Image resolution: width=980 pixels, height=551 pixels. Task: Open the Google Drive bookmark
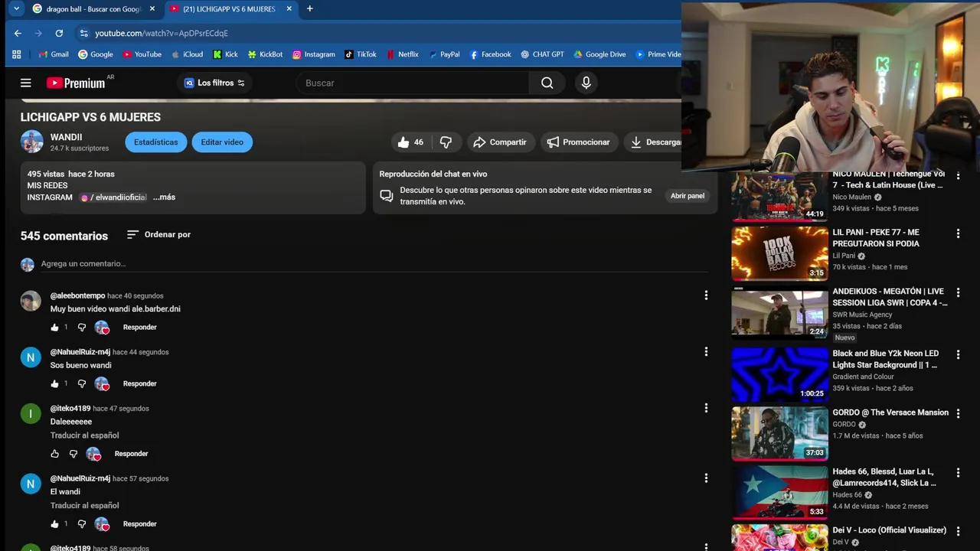[599, 54]
